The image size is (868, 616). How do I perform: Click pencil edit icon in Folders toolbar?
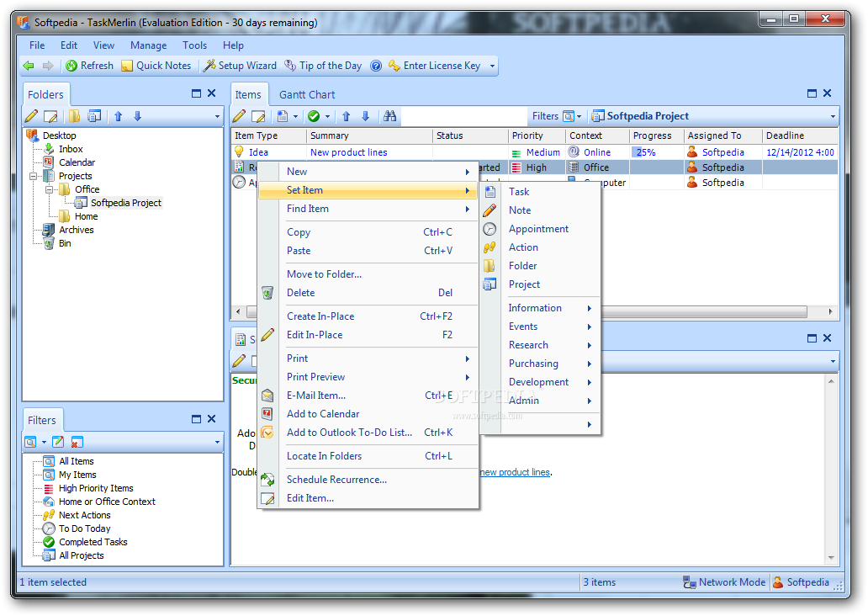pos(31,116)
